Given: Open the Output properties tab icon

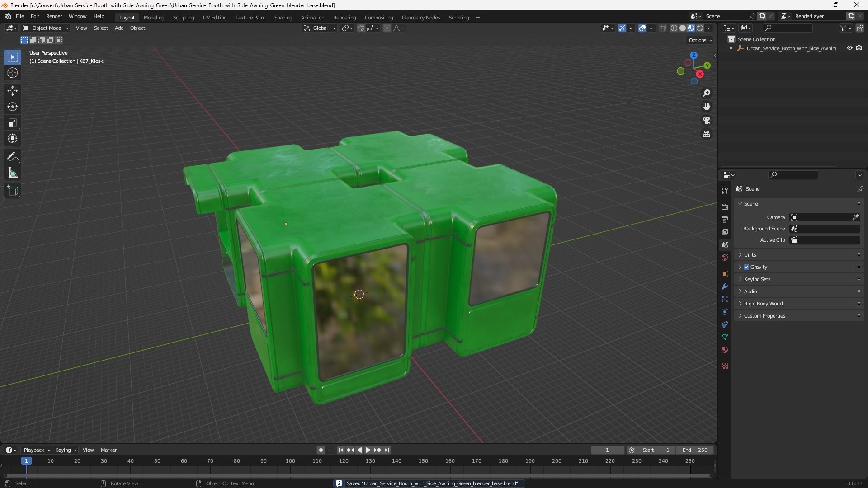Looking at the screenshot, I should pos(725,219).
